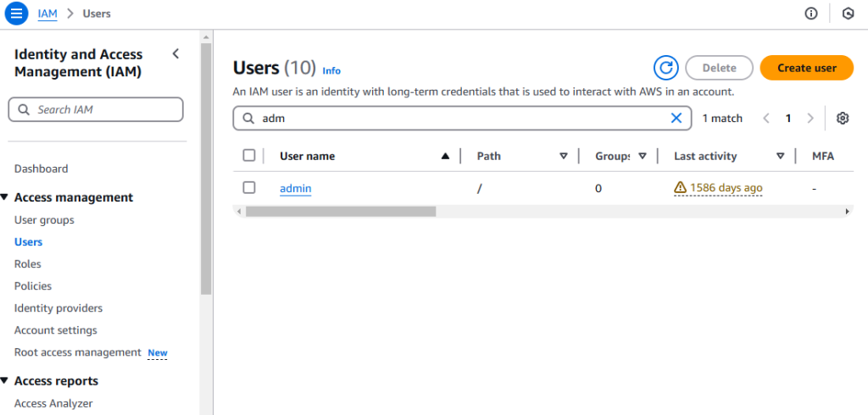Click into the users filter field containing 'adm'
Screen dimensions: 868x415
coord(462,119)
